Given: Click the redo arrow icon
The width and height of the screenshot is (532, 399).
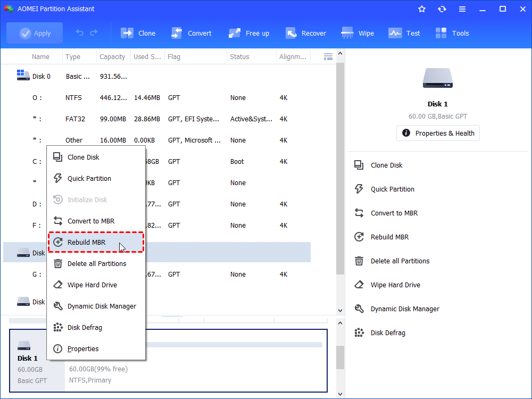Looking at the screenshot, I should pyautogui.click(x=94, y=33).
